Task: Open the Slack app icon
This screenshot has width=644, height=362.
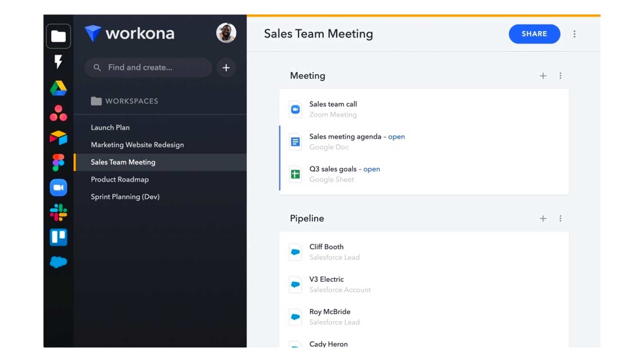Action: pyautogui.click(x=58, y=212)
